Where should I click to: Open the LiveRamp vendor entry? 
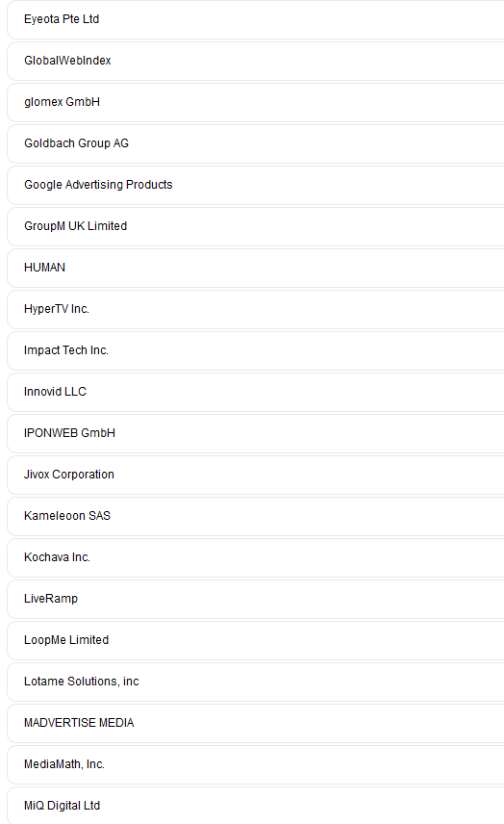pyautogui.click(x=256, y=599)
